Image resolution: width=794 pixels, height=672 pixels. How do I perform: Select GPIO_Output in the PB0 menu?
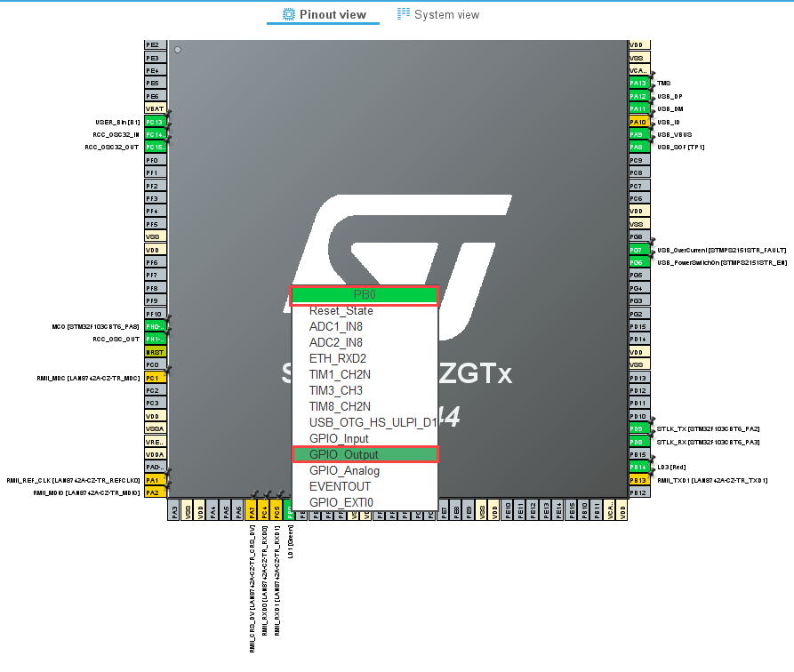coord(365,454)
